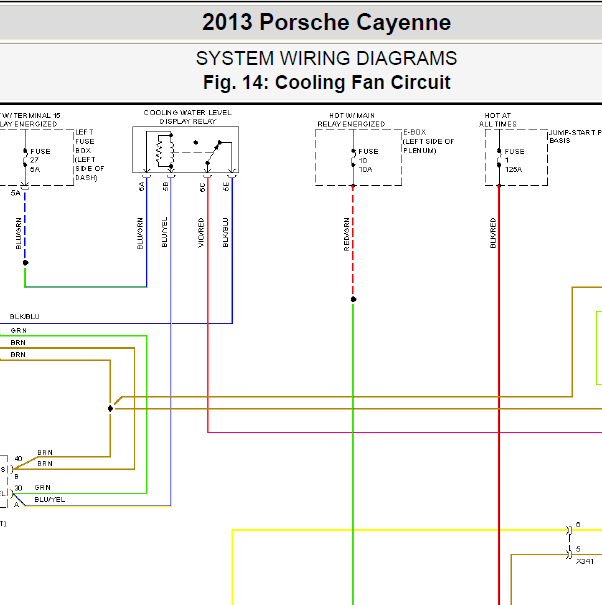Viewport: 602px width, 605px height.
Task: Click the '5A' connector label under Fuse 27
Action: click(15, 193)
